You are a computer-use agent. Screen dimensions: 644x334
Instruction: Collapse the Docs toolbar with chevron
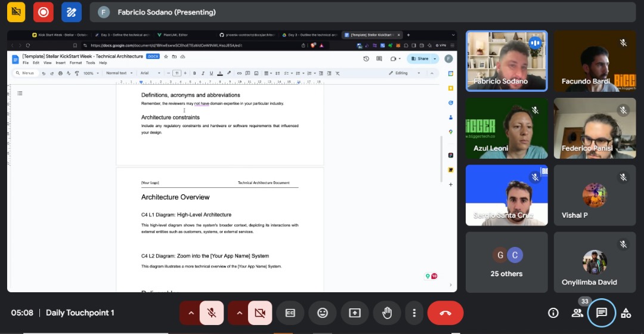432,73
